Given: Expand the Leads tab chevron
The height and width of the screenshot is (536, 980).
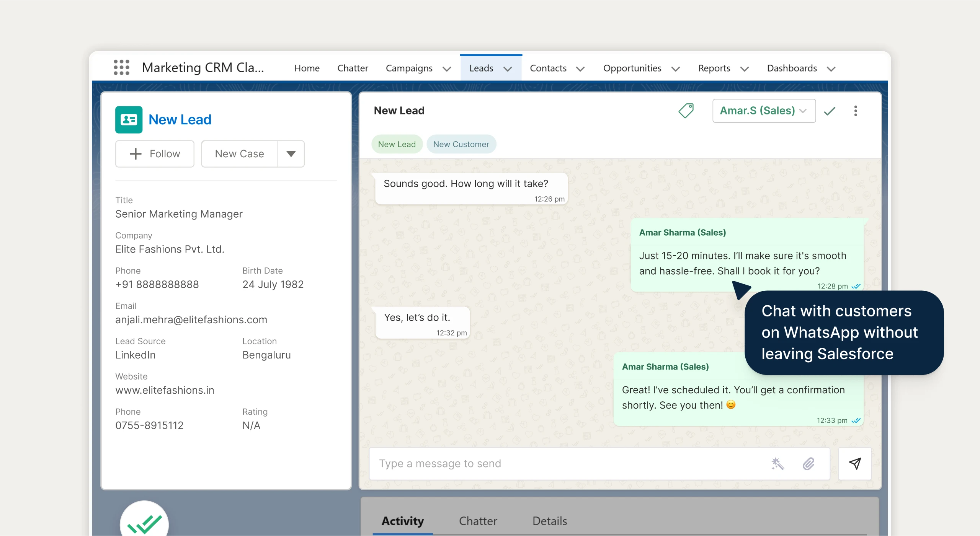Looking at the screenshot, I should click(x=508, y=69).
